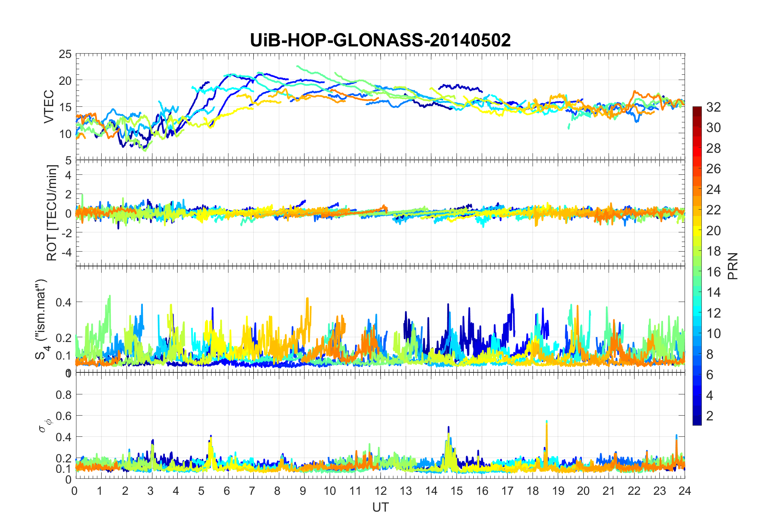
Task: Click colorbar tick label 2
Action: 710,416
